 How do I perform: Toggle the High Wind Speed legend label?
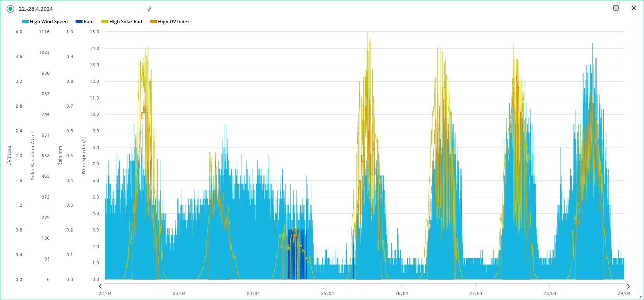point(48,22)
